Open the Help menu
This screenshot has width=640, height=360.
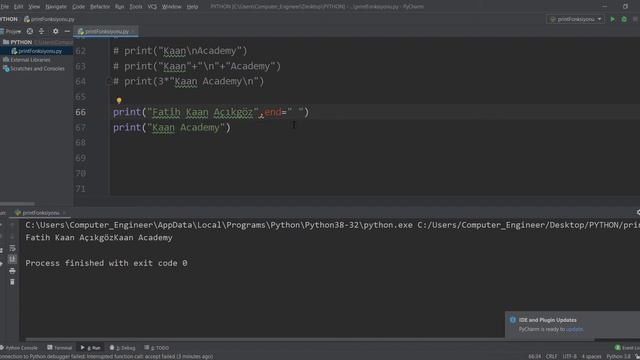coord(192,7)
